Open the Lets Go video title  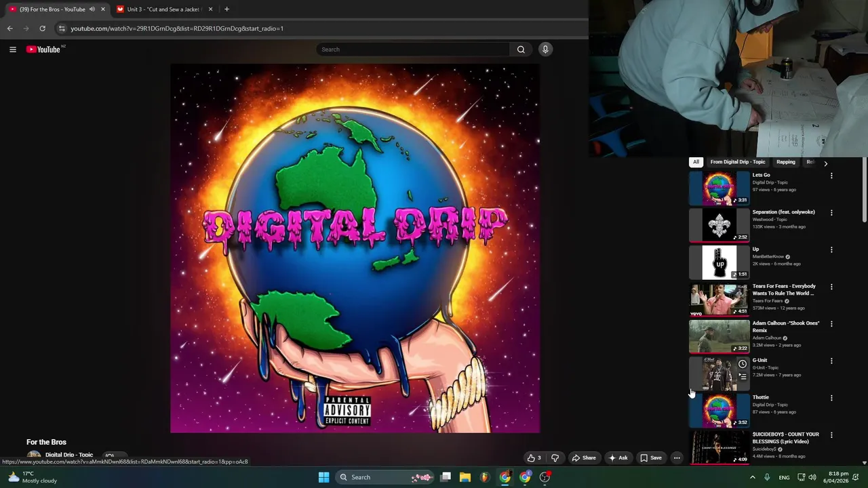(x=761, y=175)
